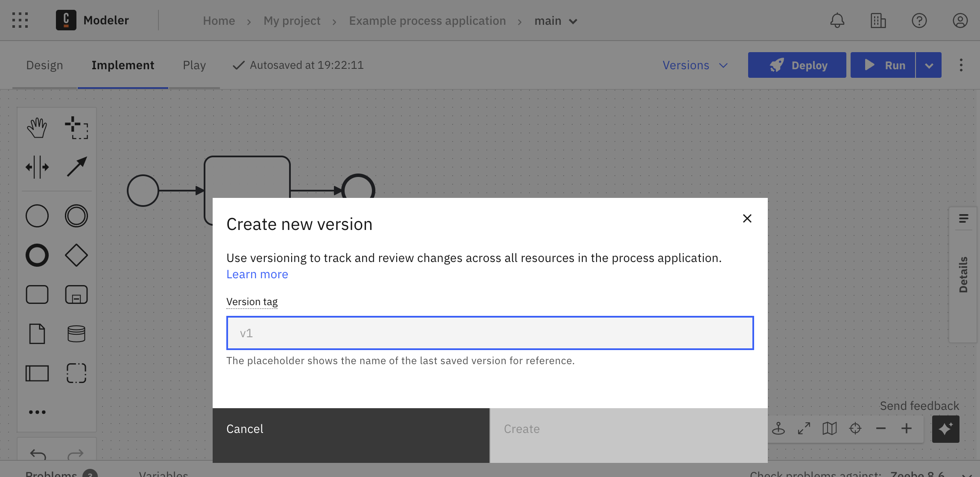Create an Intermediate event from palette
Screen dimensions: 980x477
click(x=76, y=216)
